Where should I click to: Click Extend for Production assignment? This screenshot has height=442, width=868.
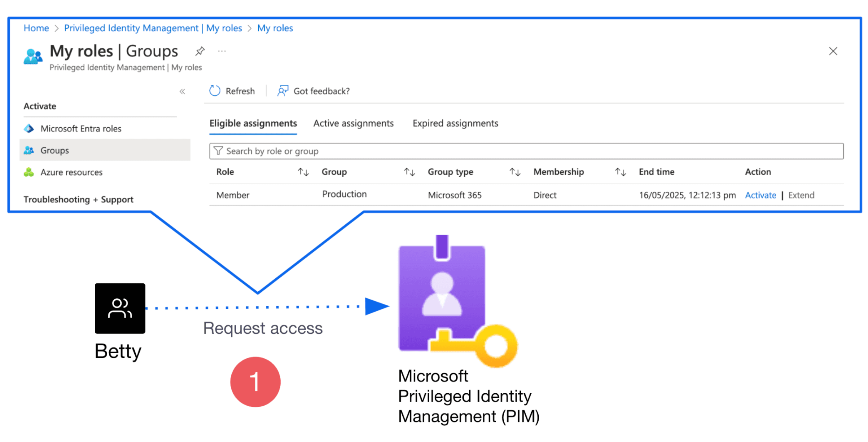pos(801,195)
